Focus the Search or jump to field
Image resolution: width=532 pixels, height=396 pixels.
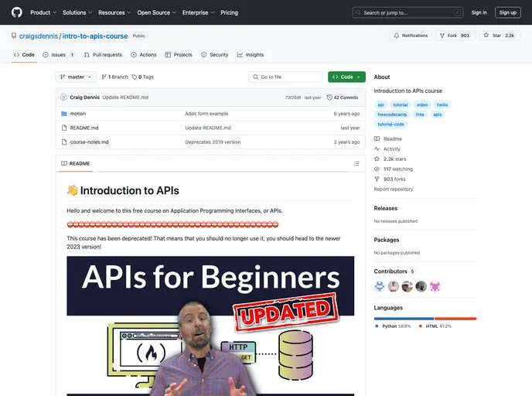[x=408, y=12]
